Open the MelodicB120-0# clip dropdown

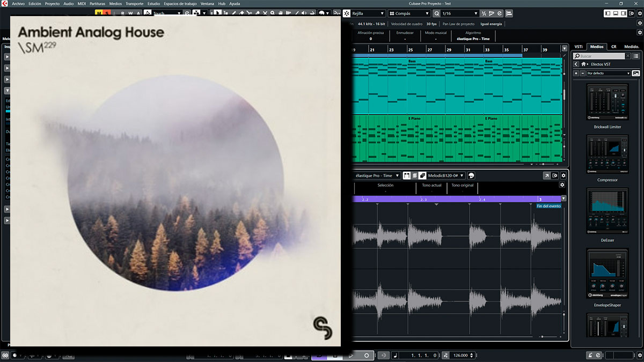click(x=446, y=175)
